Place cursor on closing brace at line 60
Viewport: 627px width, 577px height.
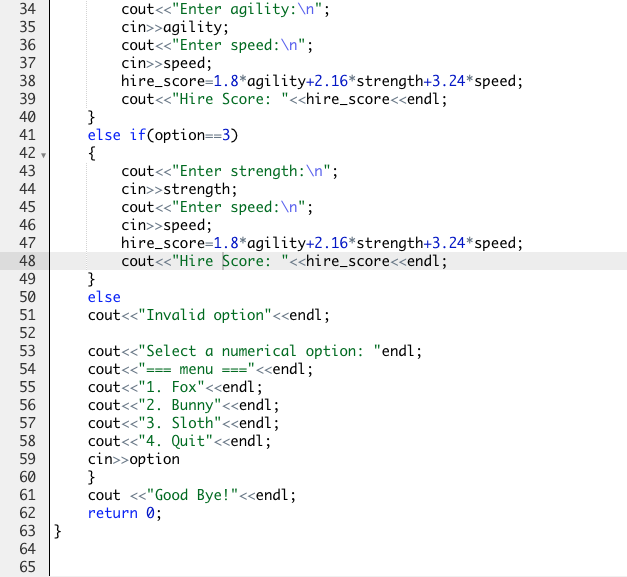[x=92, y=477]
